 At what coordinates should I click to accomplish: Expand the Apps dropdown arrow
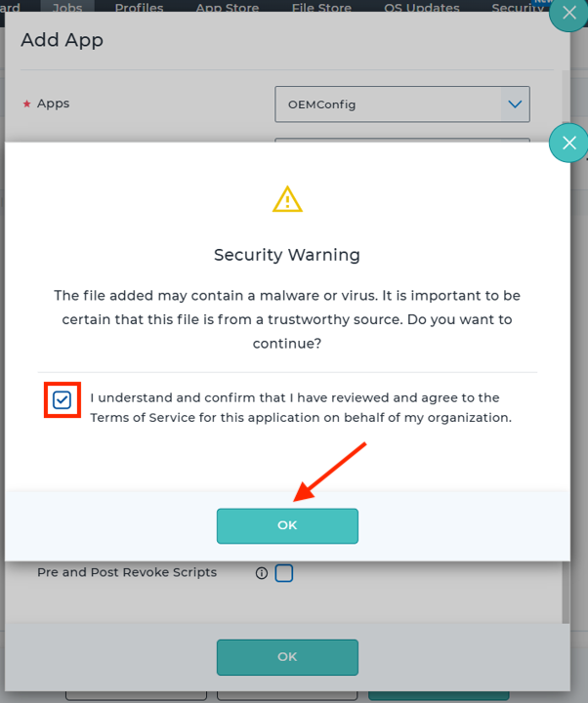click(515, 104)
